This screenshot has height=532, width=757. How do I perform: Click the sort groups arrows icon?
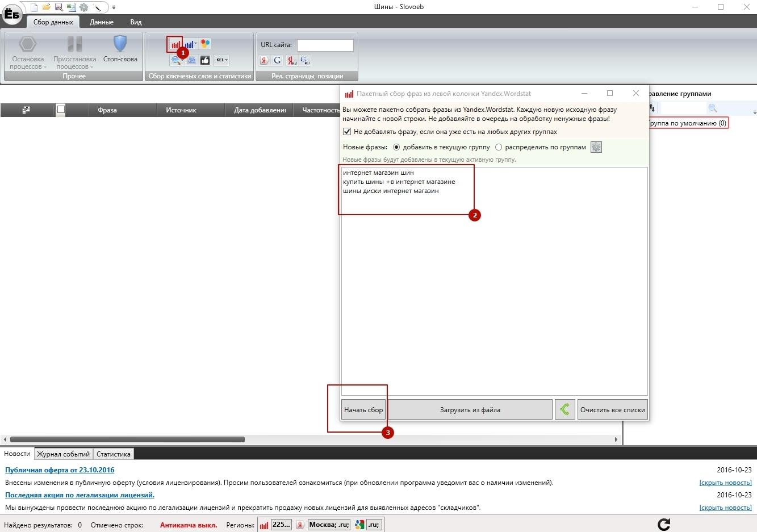point(653,108)
